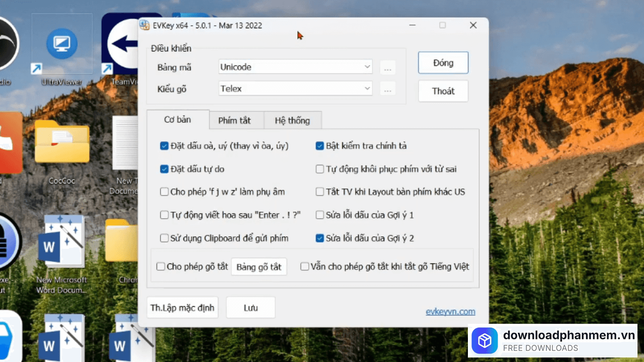Open the UltraViewer desktop shortcut
644x362 pixels.
(x=61, y=44)
